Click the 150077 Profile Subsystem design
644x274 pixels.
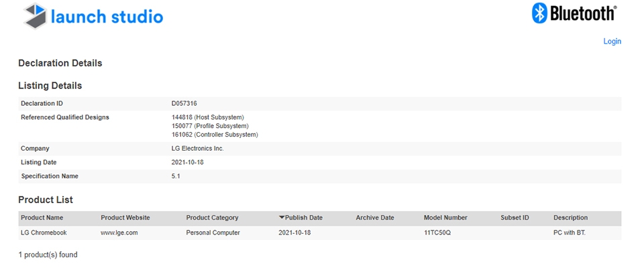pyautogui.click(x=210, y=126)
